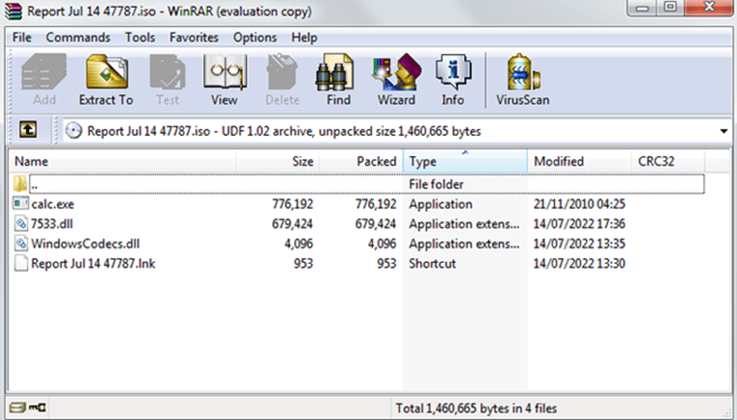This screenshot has height=420, width=737.
Task: Click the Test archive icon
Action: [167, 79]
